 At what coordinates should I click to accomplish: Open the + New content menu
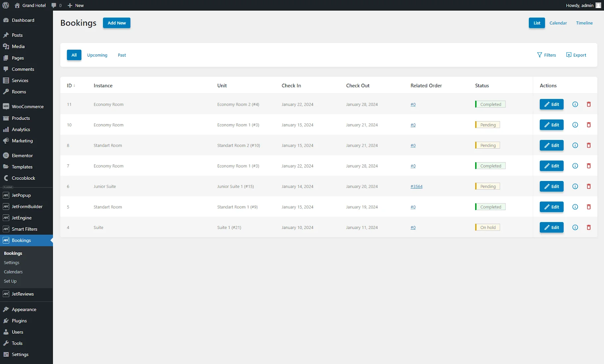(75, 5)
